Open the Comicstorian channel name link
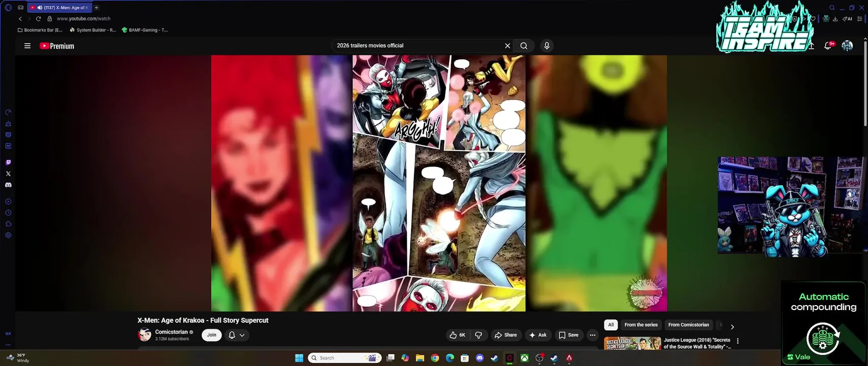 pyautogui.click(x=171, y=332)
